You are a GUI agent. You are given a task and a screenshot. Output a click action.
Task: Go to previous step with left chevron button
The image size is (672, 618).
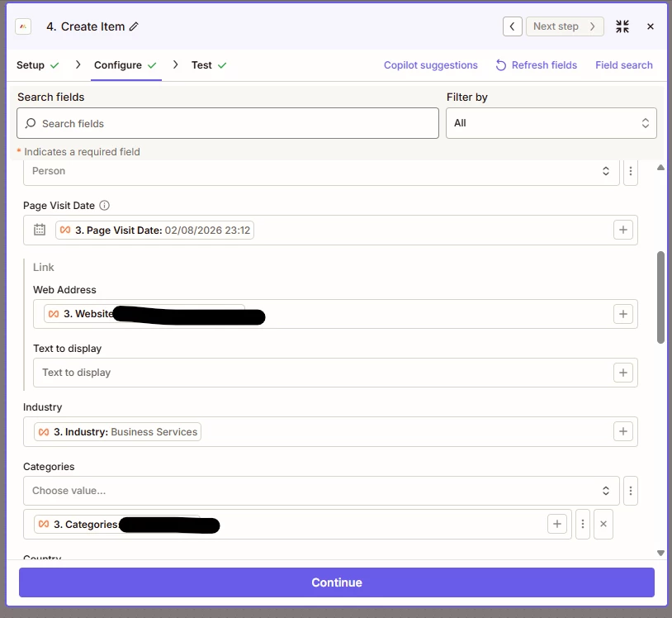(x=512, y=26)
